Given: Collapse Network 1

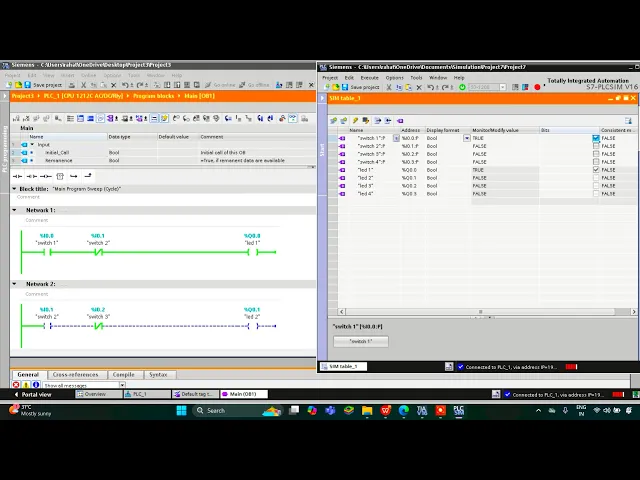Looking at the screenshot, I should coord(14,210).
